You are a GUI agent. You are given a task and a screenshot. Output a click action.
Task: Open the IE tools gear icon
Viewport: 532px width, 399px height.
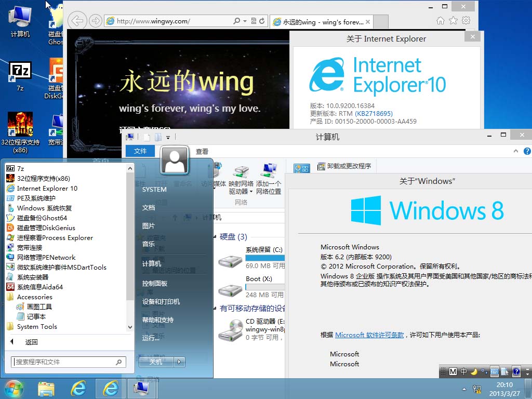click(x=466, y=20)
